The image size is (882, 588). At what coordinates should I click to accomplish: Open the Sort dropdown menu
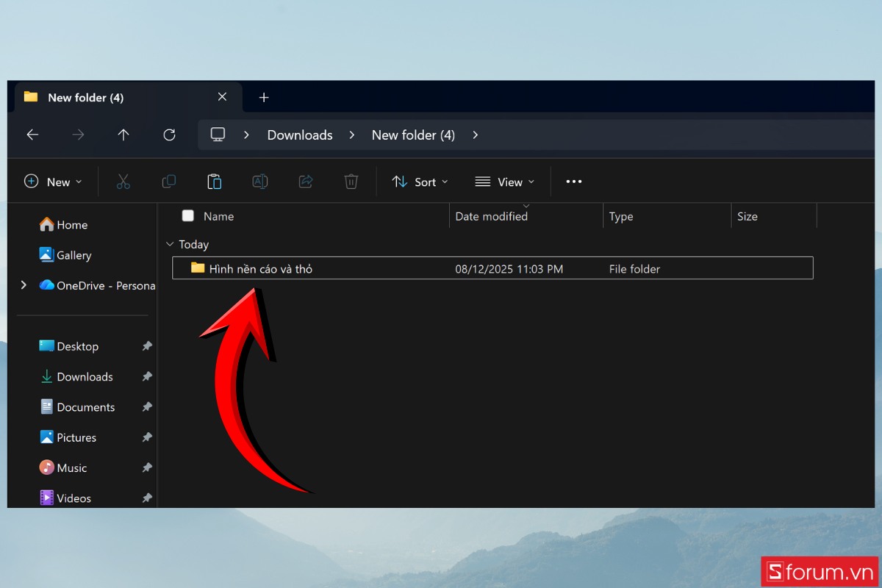[420, 182]
